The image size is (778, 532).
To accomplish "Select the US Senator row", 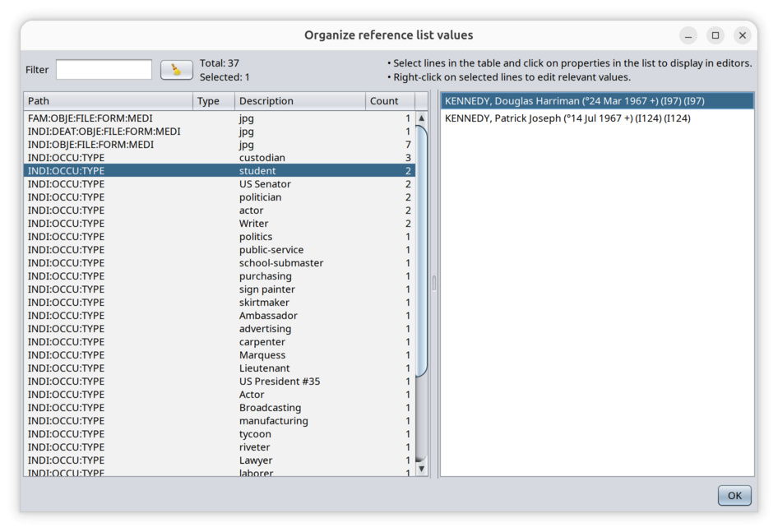I will point(220,184).
